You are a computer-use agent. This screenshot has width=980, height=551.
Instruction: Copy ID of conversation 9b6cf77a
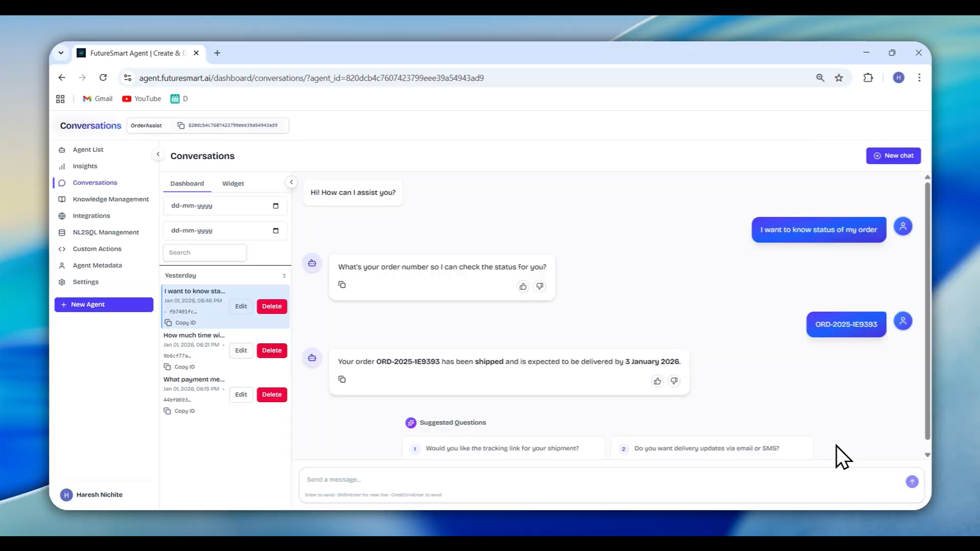click(179, 367)
